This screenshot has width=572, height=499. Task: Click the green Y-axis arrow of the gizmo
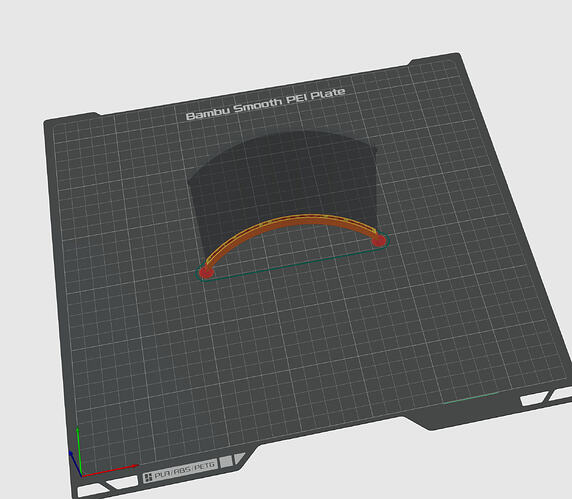79,452
